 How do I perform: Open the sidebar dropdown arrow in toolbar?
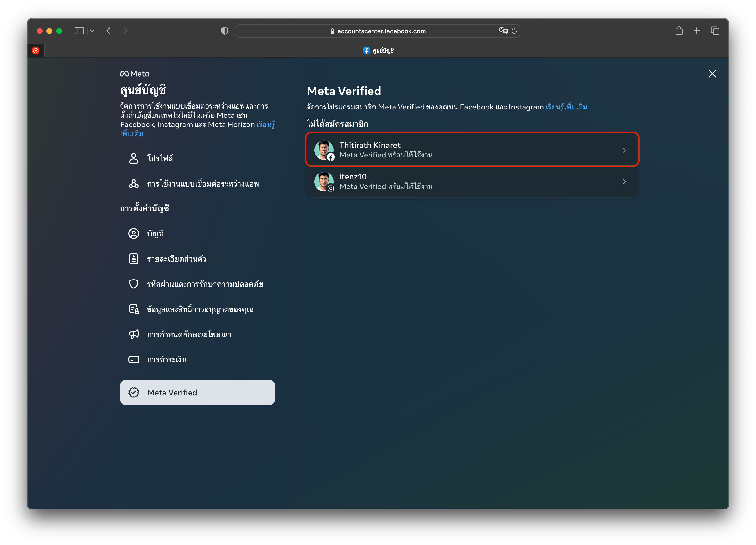pos(92,31)
